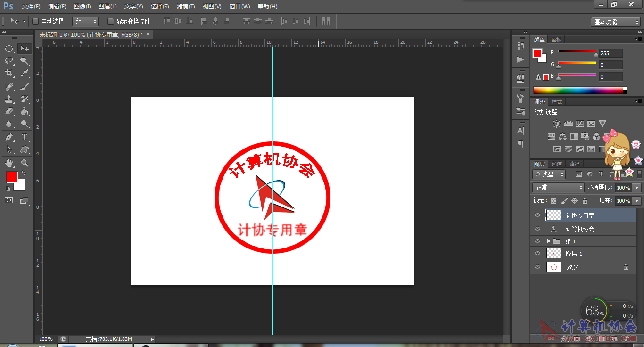Select the Pen tool

tap(9, 137)
